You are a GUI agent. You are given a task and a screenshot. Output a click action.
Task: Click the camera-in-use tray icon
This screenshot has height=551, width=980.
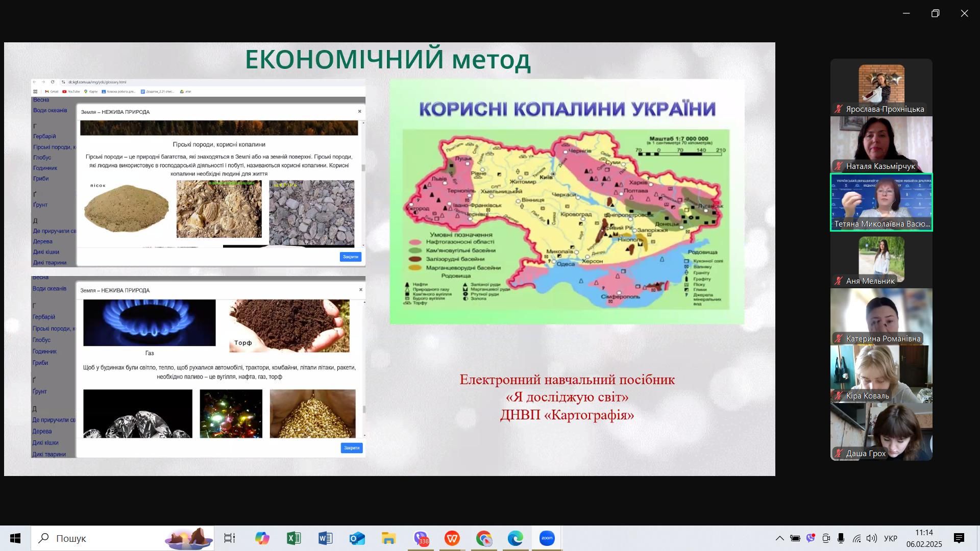[826, 538]
